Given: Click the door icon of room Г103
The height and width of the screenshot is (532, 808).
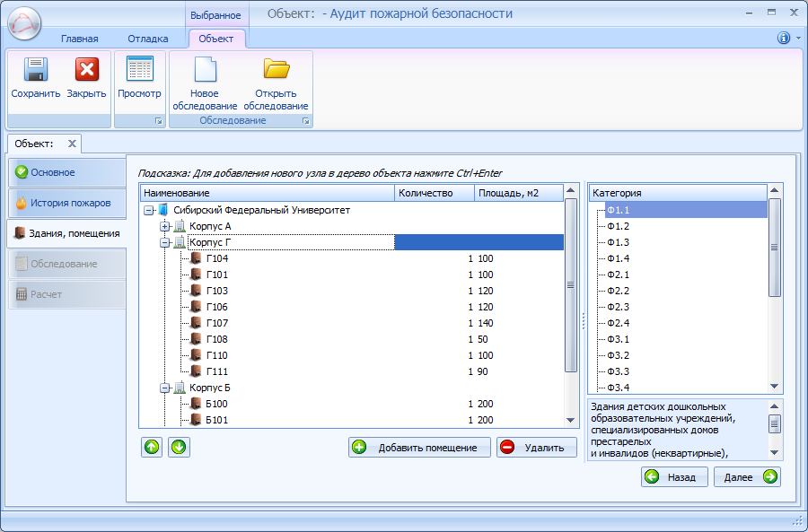Looking at the screenshot, I should [x=196, y=291].
